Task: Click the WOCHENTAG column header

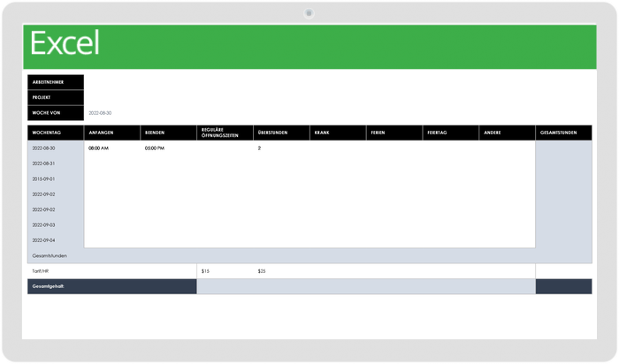Action: [56, 133]
